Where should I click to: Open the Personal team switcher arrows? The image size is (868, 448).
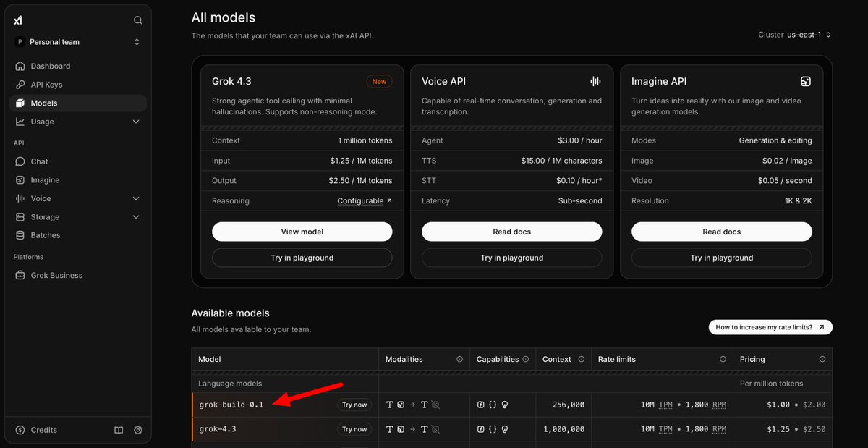137,42
